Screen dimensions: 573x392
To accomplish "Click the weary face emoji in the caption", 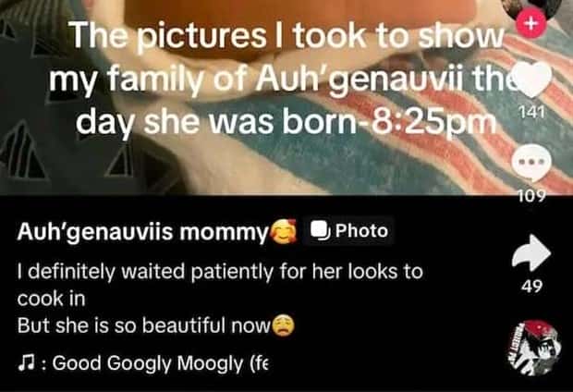I will click(283, 325).
